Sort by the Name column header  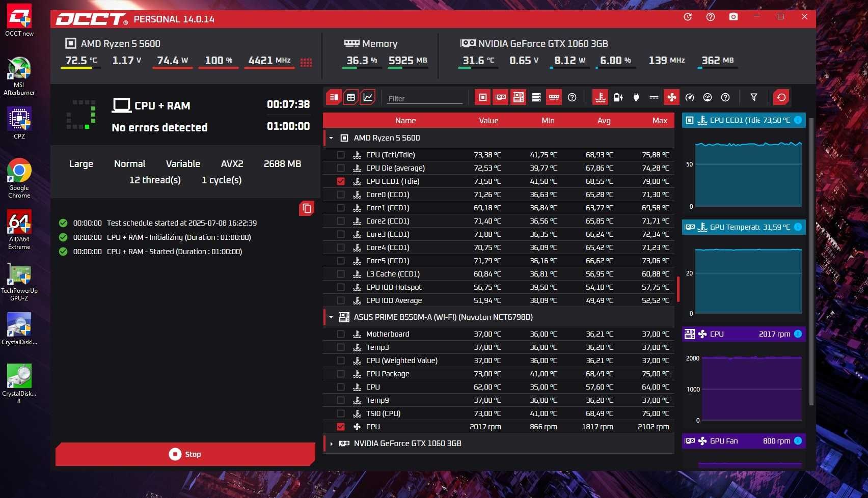[405, 121]
